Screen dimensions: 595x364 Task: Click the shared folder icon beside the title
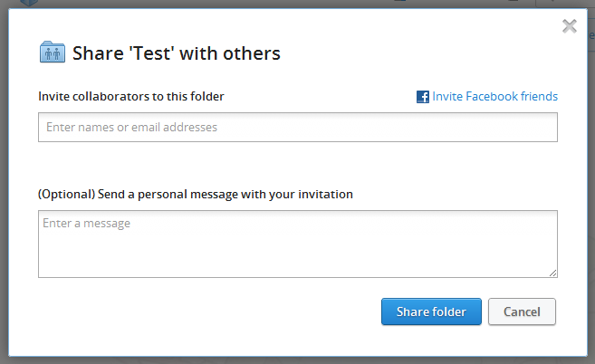click(52, 53)
